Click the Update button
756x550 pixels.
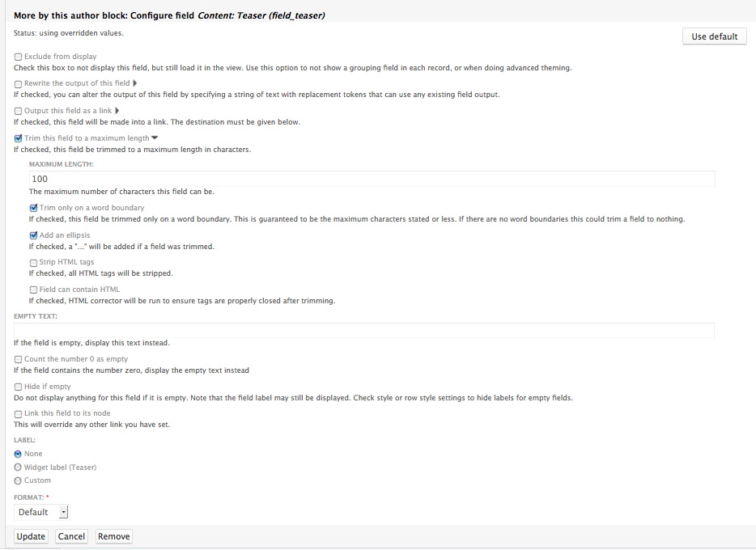31,536
